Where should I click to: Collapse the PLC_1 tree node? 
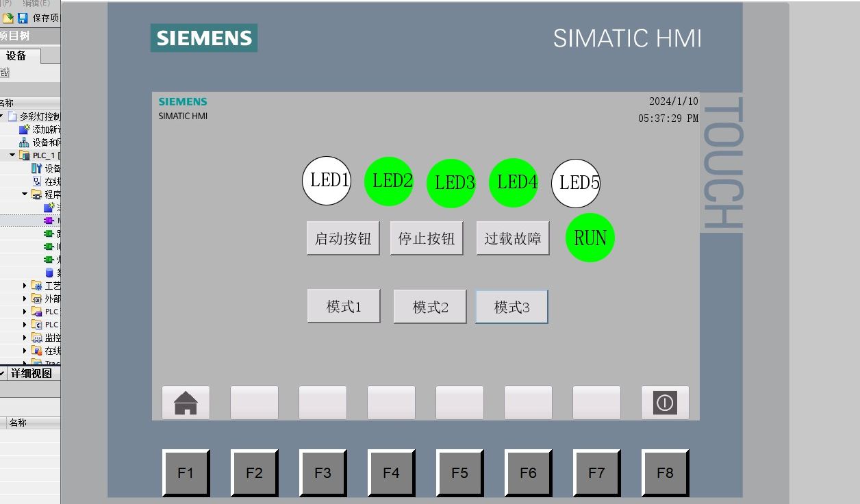(12, 155)
